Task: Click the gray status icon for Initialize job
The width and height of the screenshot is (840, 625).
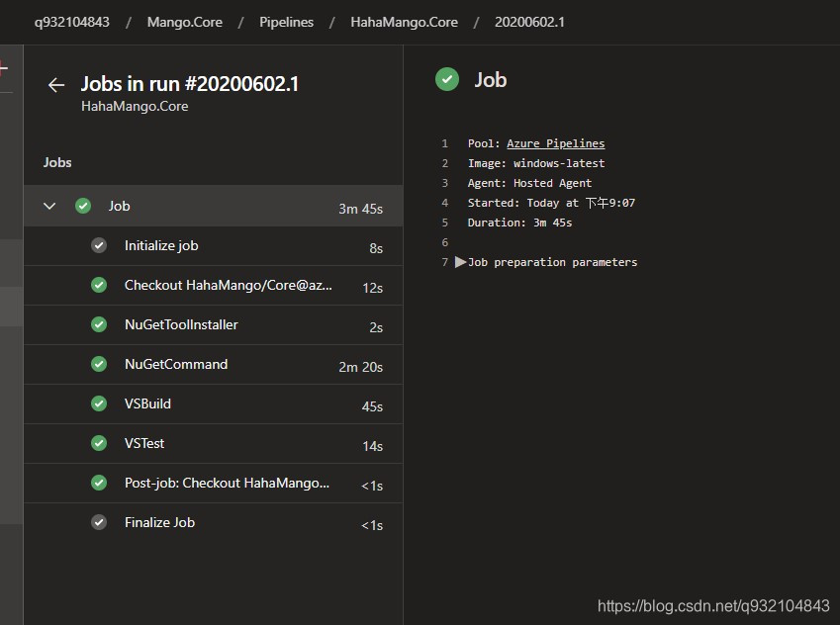Action: (99, 245)
